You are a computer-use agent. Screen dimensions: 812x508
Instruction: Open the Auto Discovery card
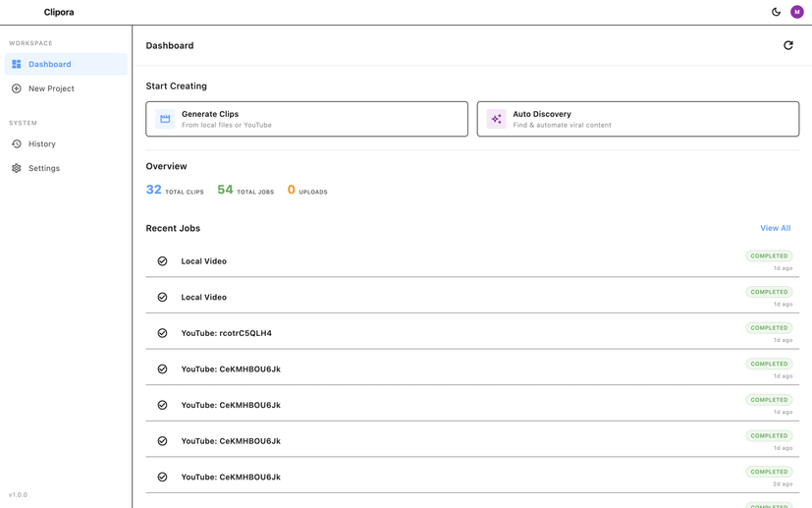[x=638, y=119]
